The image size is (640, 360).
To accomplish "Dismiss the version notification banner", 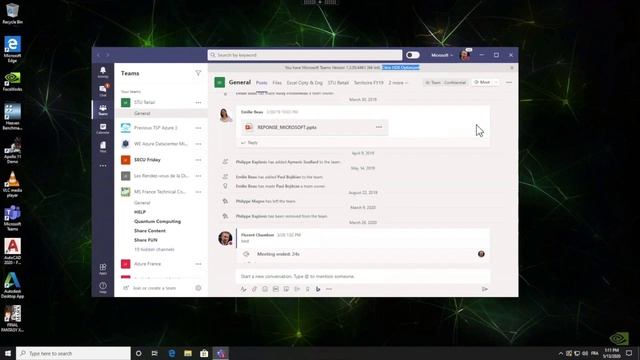I will [x=512, y=68].
